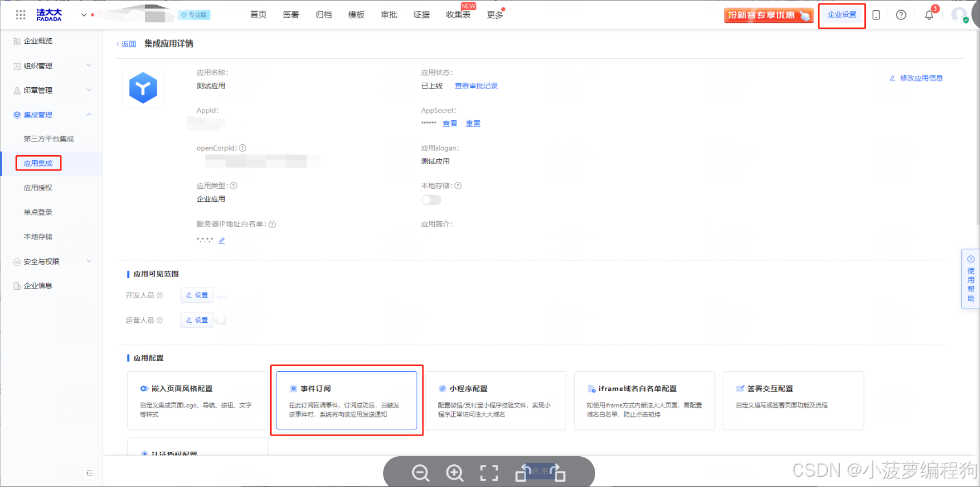This screenshot has height=487, width=980.
Task: Click zoom in magnifier in viewer toolbar
Action: 454,473
